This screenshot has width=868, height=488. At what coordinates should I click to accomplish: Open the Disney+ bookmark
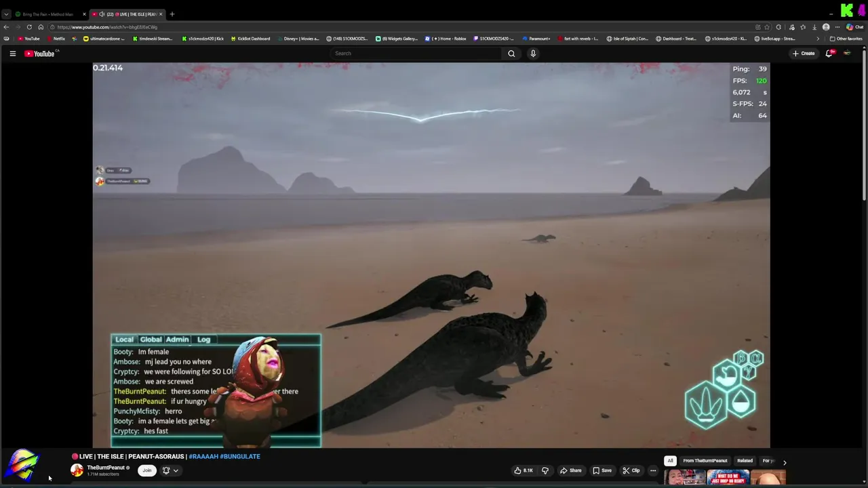coord(297,39)
